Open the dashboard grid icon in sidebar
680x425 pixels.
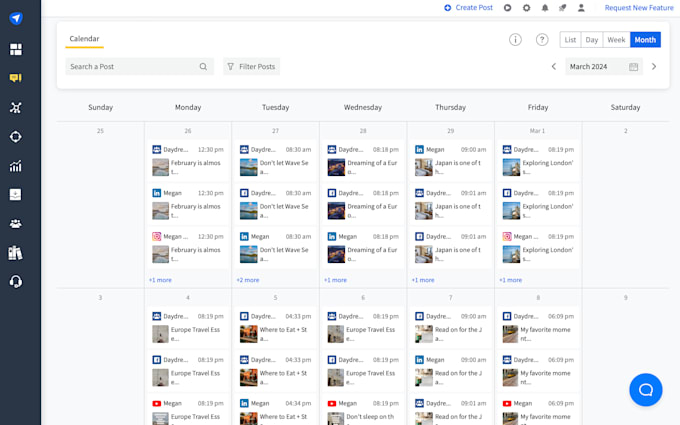[16, 49]
